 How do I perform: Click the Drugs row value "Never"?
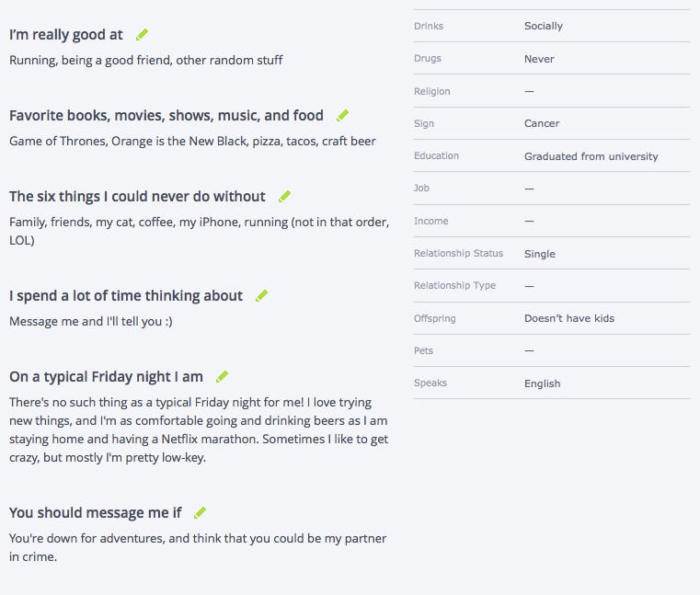click(x=539, y=59)
